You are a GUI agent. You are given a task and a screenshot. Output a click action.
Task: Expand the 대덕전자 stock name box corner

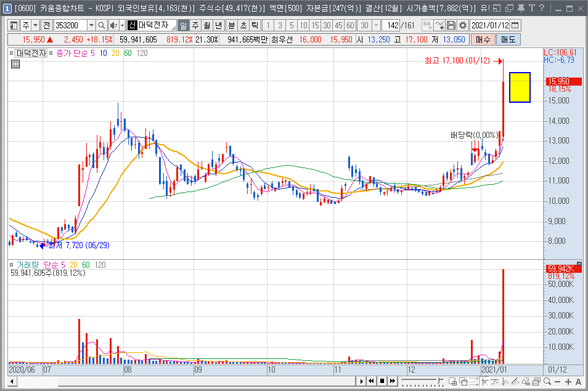click(x=173, y=28)
